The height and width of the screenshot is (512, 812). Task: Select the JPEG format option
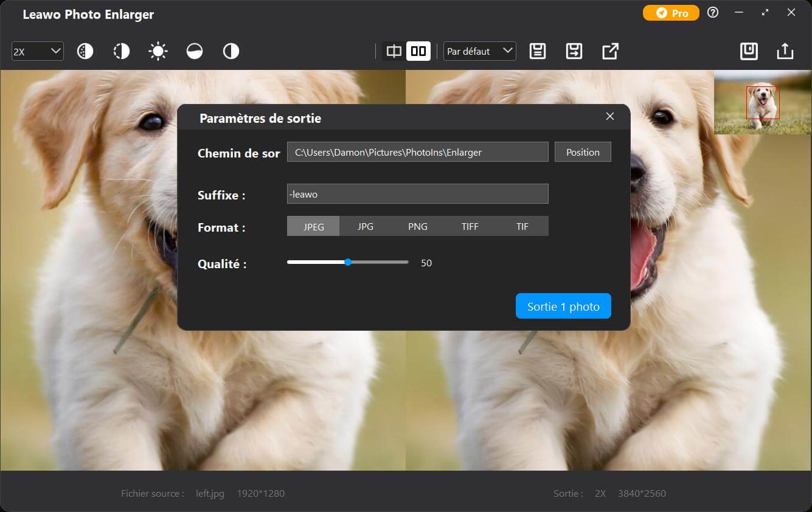point(313,227)
